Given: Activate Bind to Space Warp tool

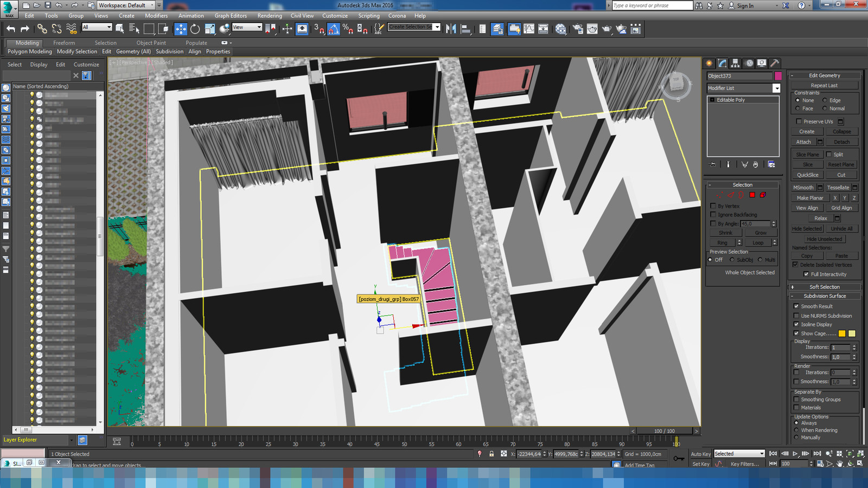Looking at the screenshot, I should (x=71, y=29).
